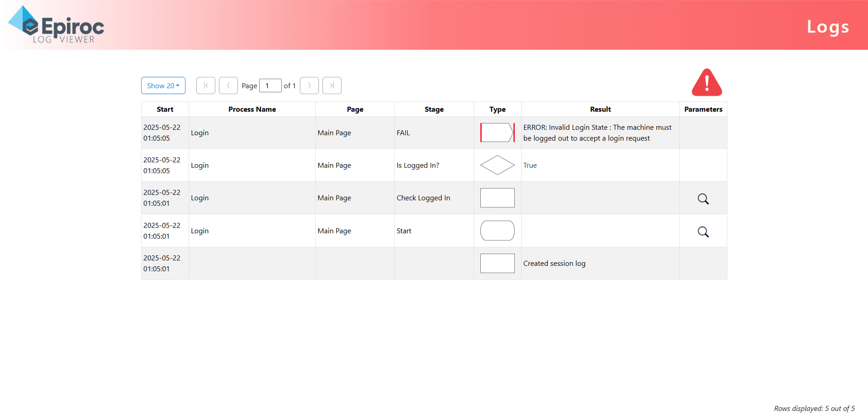Click the diamond decision type icon
This screenshot has width=868, height=419.
tap(497, 165)
